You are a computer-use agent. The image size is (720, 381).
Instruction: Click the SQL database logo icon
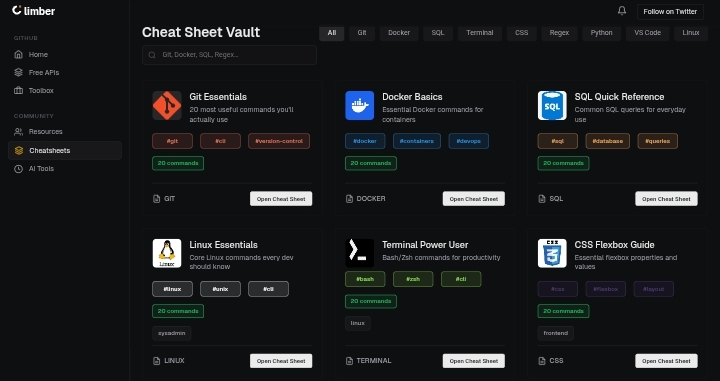tap(552, 106)
